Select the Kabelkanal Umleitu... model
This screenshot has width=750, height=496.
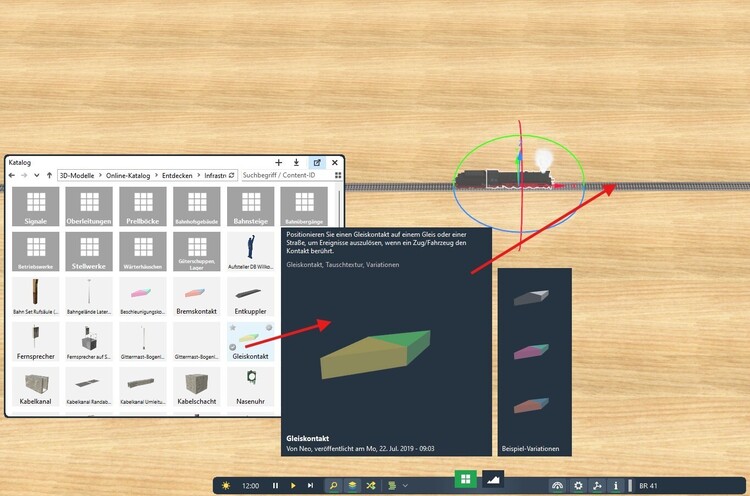click(x=143, y=386)
